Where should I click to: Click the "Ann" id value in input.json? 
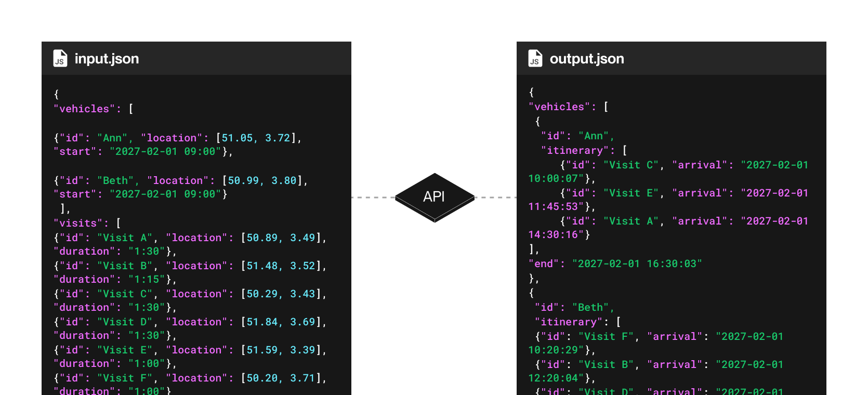(x=112, y=138)
